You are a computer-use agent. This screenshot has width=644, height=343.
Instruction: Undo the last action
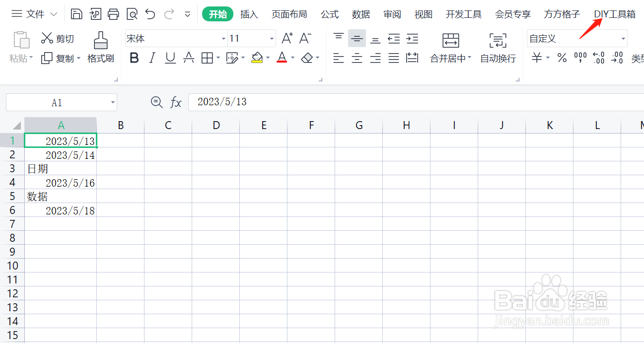tap(150, 14)
